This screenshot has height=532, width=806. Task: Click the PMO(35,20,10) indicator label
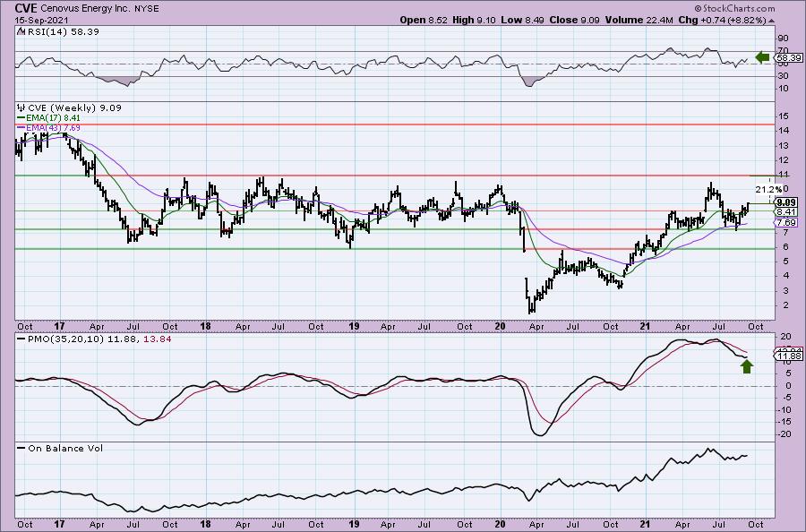click(x=65, y=339)
